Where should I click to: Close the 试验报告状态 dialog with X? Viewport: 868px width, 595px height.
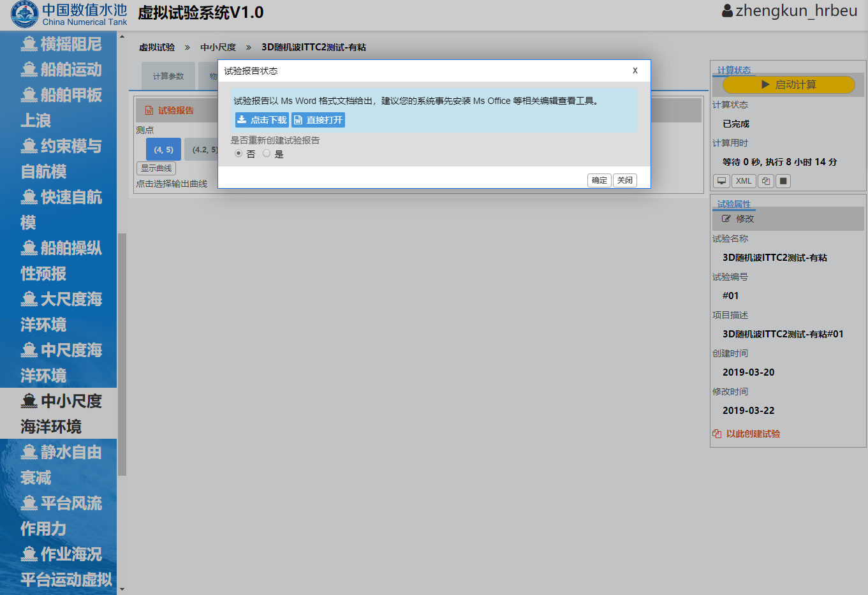635,71
